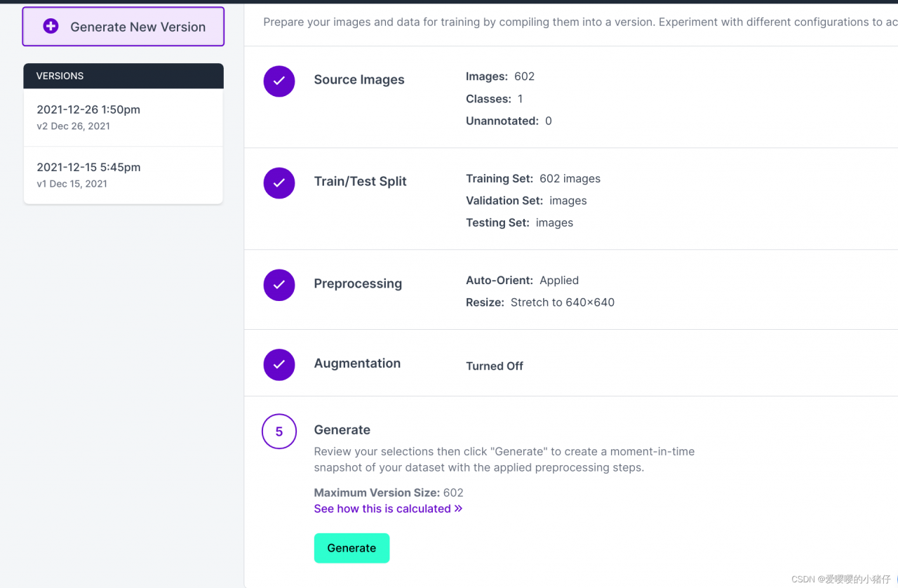This screenshot has height=588, width=898.
Task: Click the Generate New Version button
Action: coord(123,27)
